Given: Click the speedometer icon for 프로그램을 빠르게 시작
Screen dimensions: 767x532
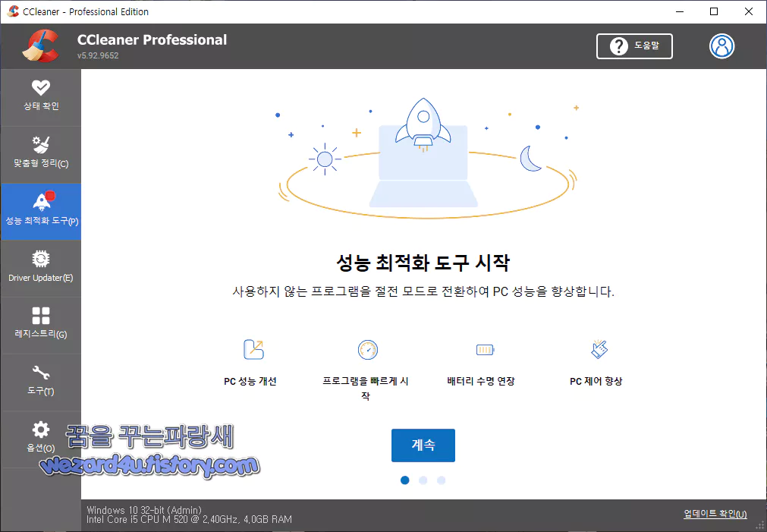Looking at the screenshot, I should (367, 349).
